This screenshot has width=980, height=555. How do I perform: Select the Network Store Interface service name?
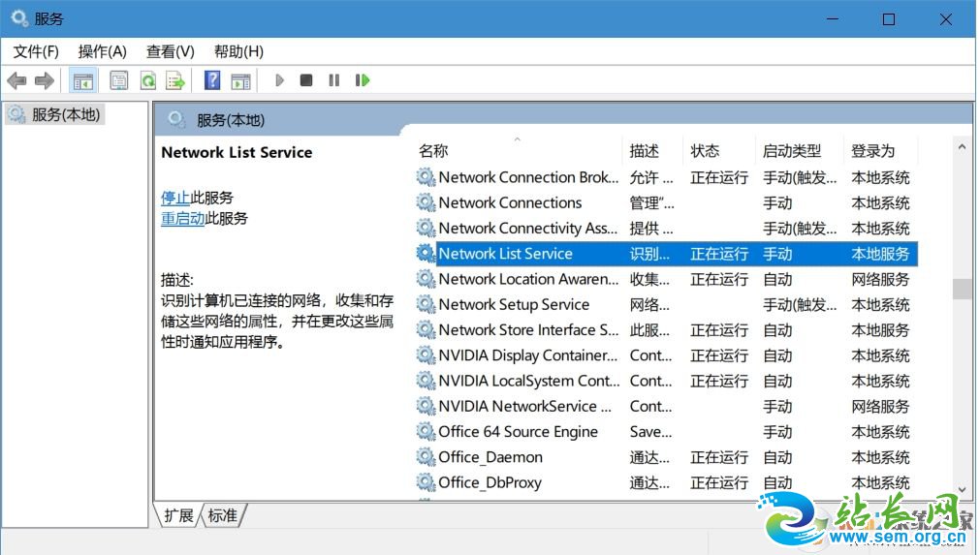528,329
